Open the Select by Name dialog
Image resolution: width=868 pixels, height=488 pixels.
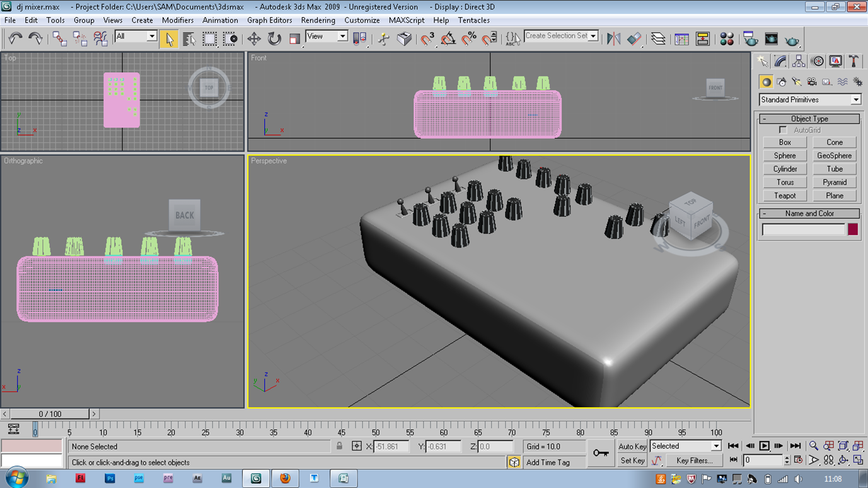pyautogui.click(x=189, y=38)
